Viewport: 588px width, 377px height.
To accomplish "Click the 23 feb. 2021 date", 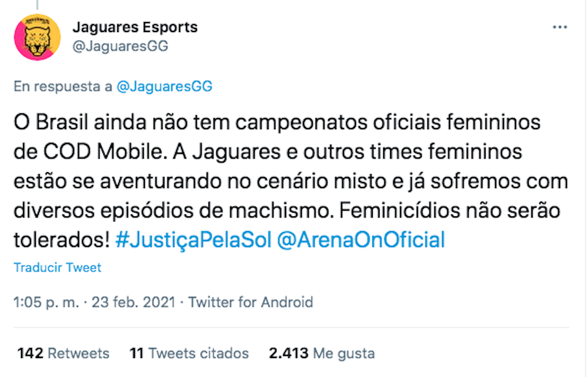I will pyautogui.click(x=133, y=302).
